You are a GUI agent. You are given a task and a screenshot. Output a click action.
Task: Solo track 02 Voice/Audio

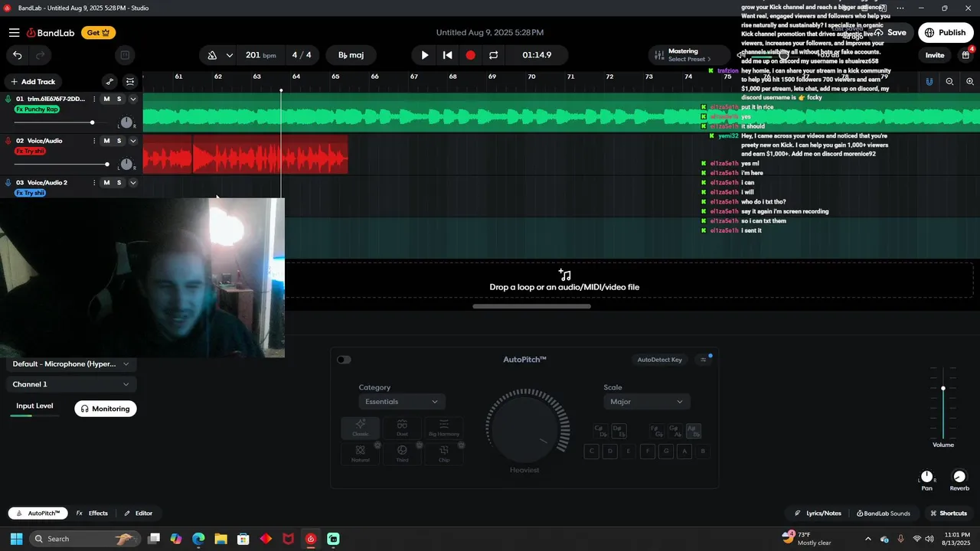tap(119, 141)
